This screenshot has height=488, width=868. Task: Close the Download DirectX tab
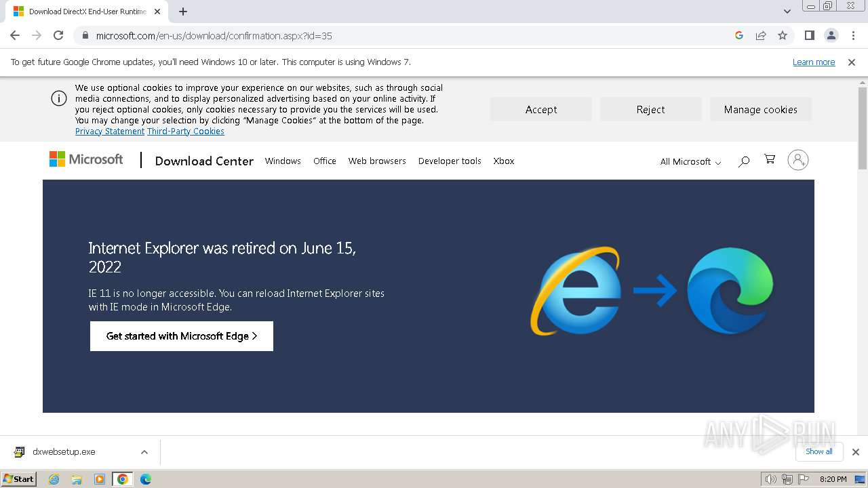[157, 12]
